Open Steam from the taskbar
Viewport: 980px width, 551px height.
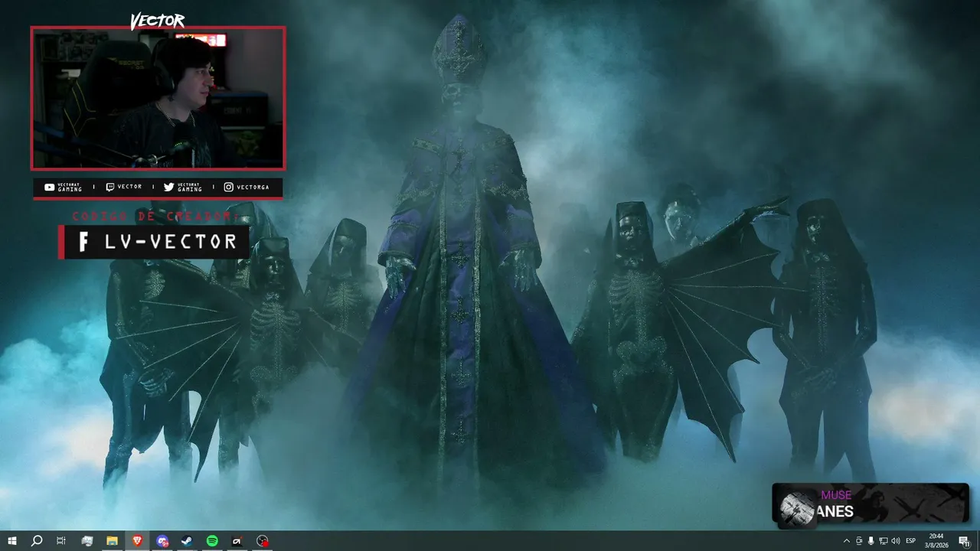coord(187,541)
